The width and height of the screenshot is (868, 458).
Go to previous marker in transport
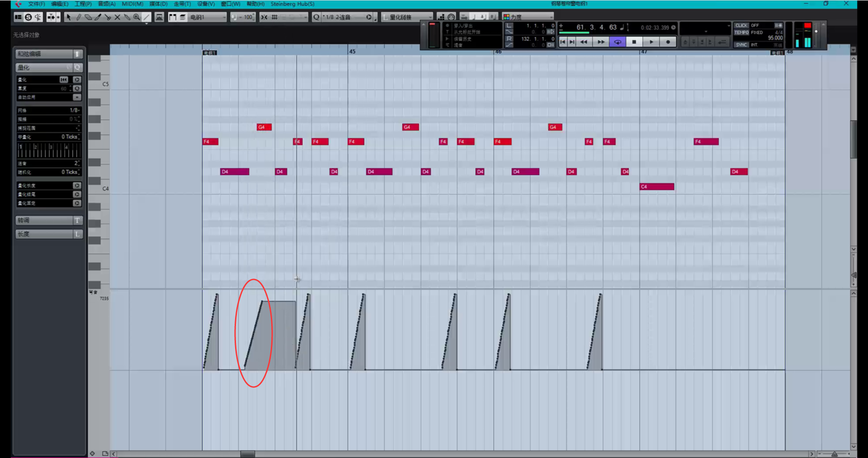pos(563,42)
